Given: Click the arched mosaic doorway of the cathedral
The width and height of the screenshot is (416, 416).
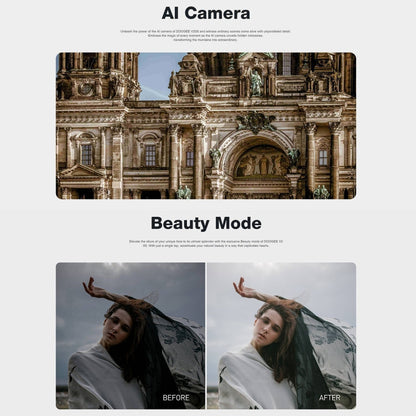Looking at the screenshot, I should [262, 162].
